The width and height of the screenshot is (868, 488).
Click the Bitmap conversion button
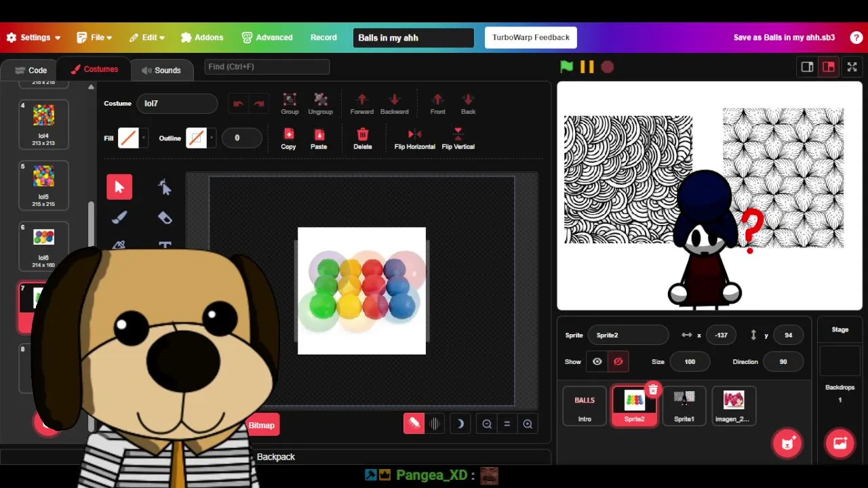tap(262, 425)
